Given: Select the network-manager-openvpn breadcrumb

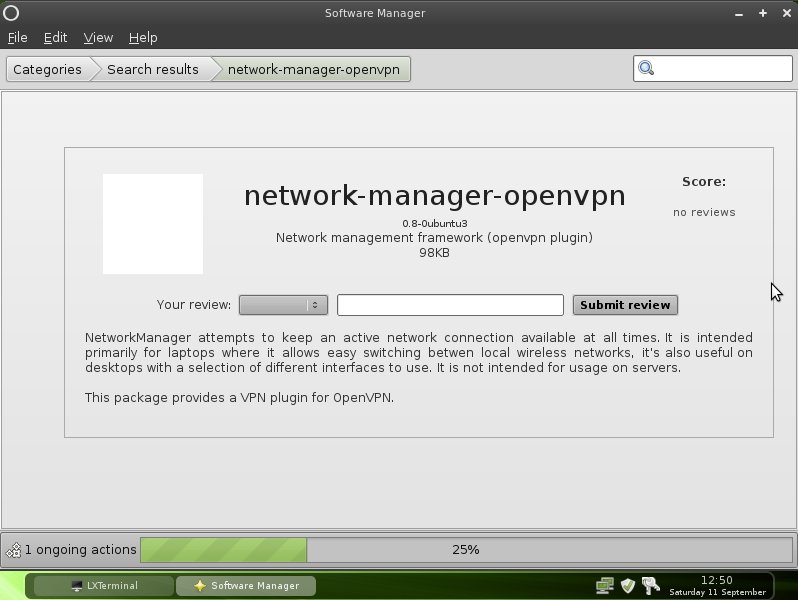Looking at the screenshot, I should pyautogui.click(x=314, y=69).
